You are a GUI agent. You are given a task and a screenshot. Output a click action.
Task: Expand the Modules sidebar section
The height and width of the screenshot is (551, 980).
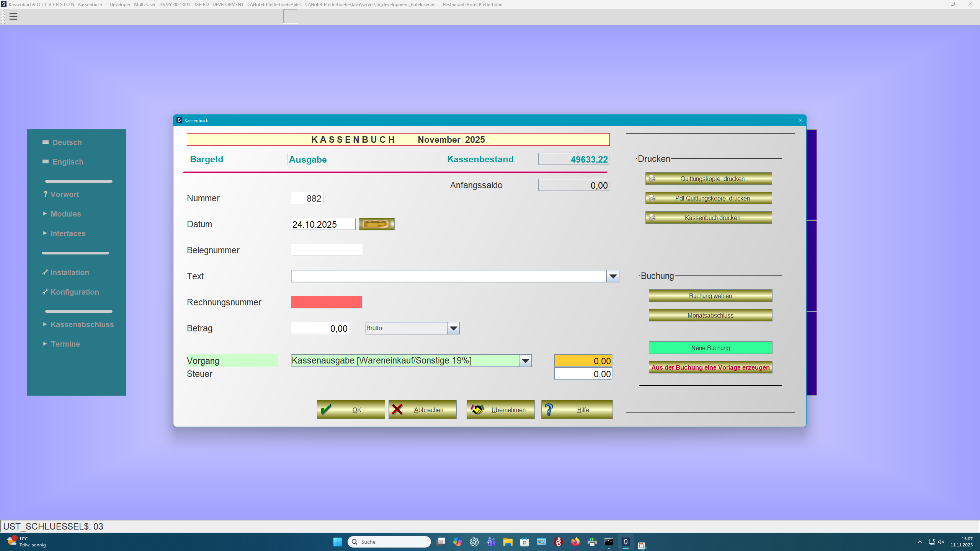[65, 214]
